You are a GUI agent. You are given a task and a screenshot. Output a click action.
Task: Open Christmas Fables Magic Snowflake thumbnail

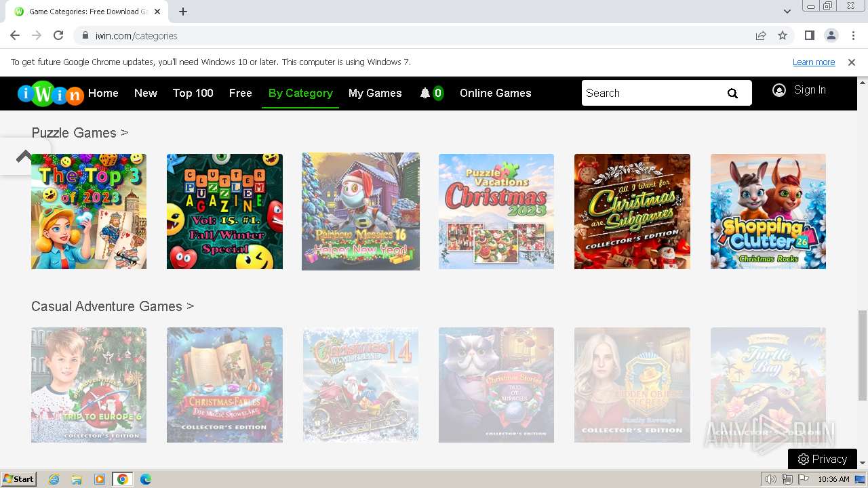pyautogui.click(x=224, y=385)
